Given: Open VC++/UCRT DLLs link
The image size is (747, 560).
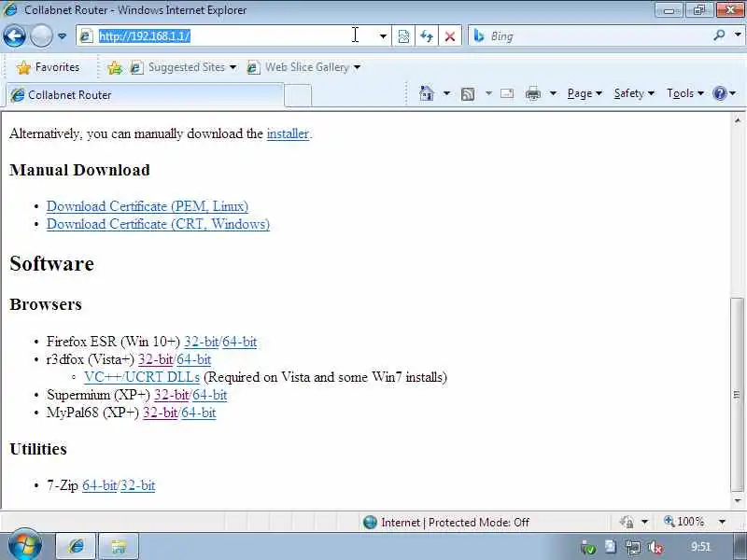Looking at the screenshot, I should (142, 377).
